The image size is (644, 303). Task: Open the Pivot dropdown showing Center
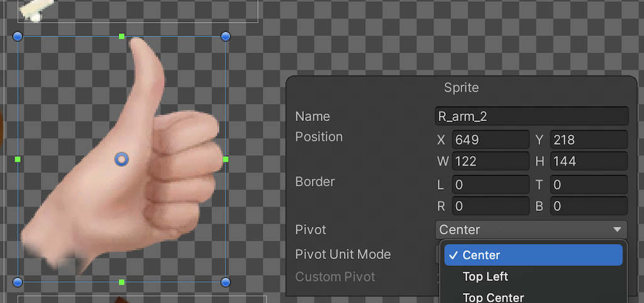point(531,230)
